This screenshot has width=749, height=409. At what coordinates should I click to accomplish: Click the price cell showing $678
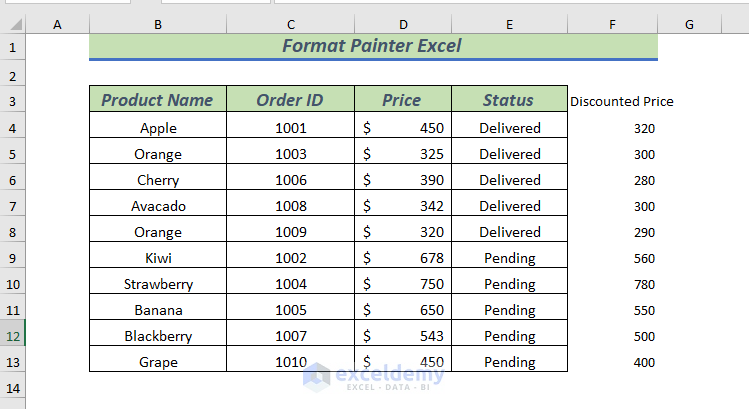pyautogui.click(x=402, y=258)
